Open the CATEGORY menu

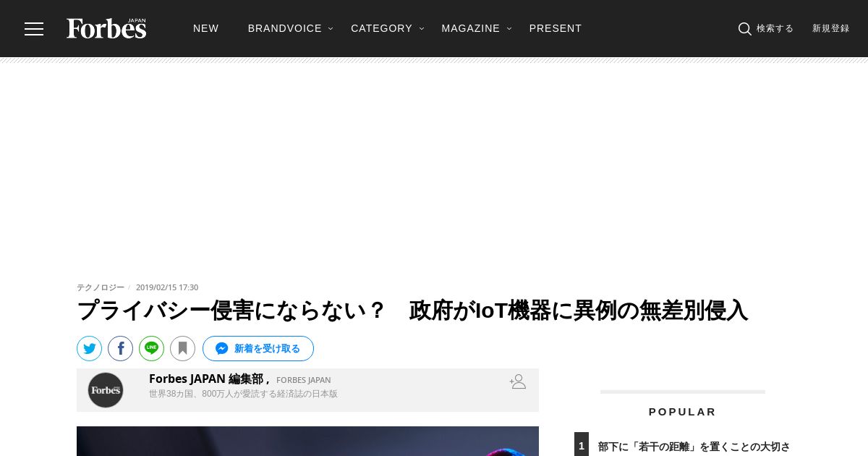click(381, 28)
